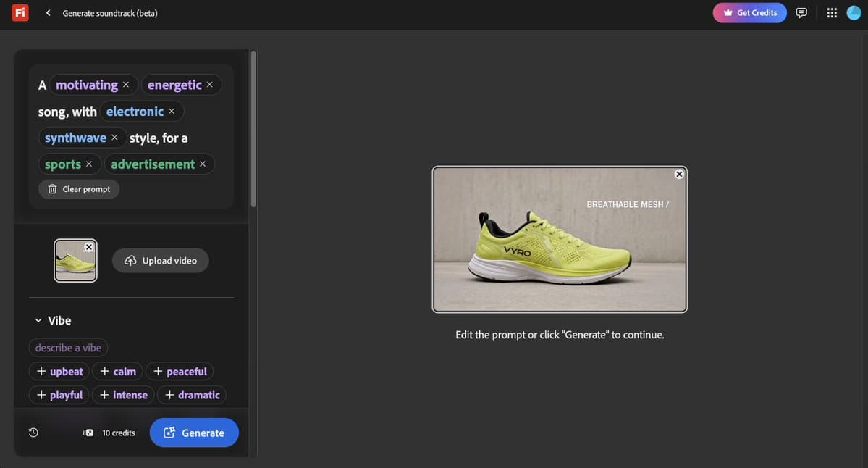Add the dramatic vibe tag
The image size is (868, 468).
coord(192,395)
